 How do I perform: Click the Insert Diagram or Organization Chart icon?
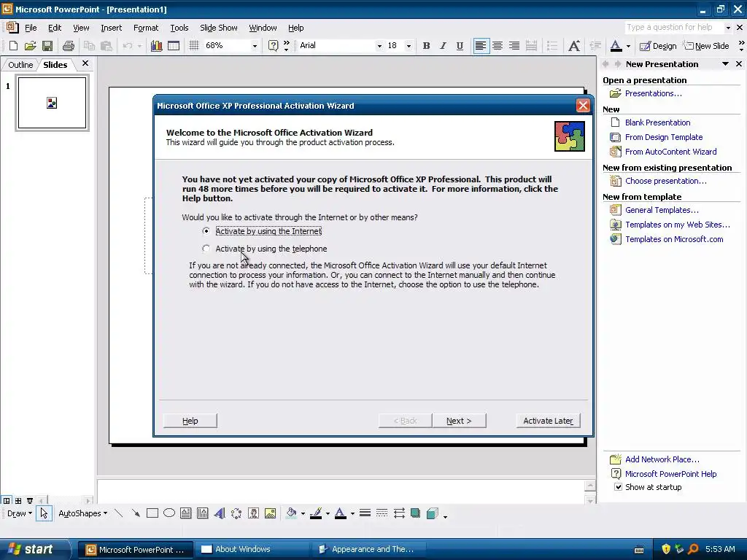point(236,513)
